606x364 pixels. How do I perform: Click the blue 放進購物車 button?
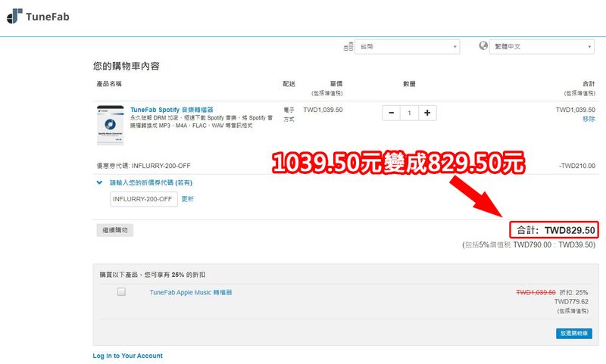click(x=574, y=333)
